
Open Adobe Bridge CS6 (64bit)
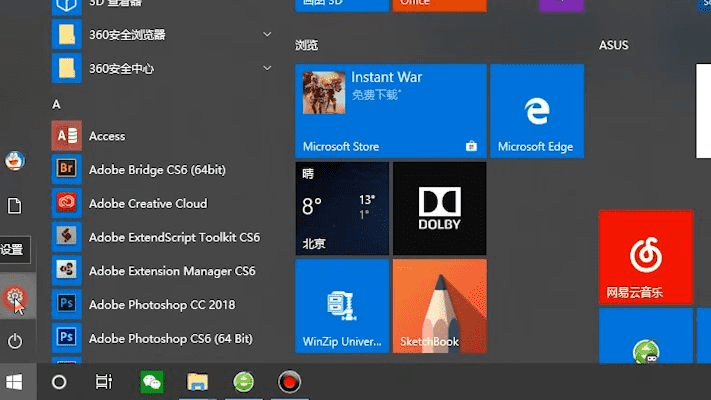[162, 170]
